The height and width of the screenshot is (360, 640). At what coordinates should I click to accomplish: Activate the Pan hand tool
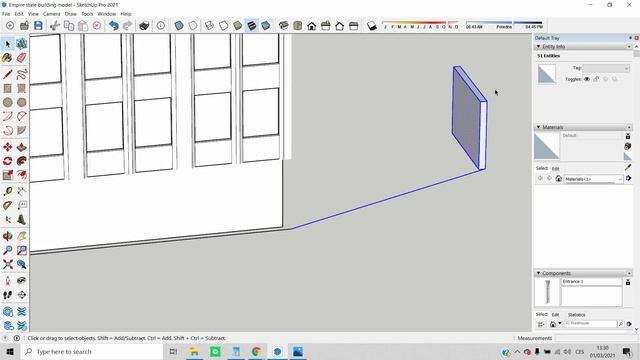point(22,236)
